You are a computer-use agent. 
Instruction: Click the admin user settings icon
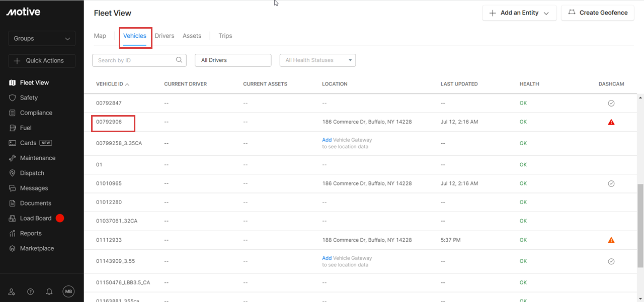pyautogui.click(x=12, y=291)
